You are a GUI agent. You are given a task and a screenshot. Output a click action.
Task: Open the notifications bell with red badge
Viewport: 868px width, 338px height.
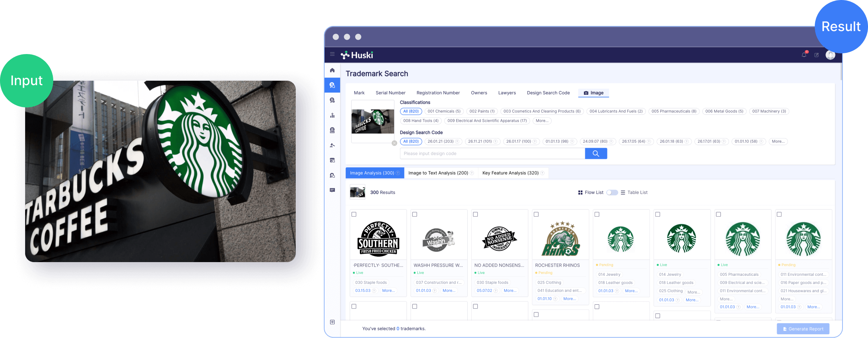[804, 56]
